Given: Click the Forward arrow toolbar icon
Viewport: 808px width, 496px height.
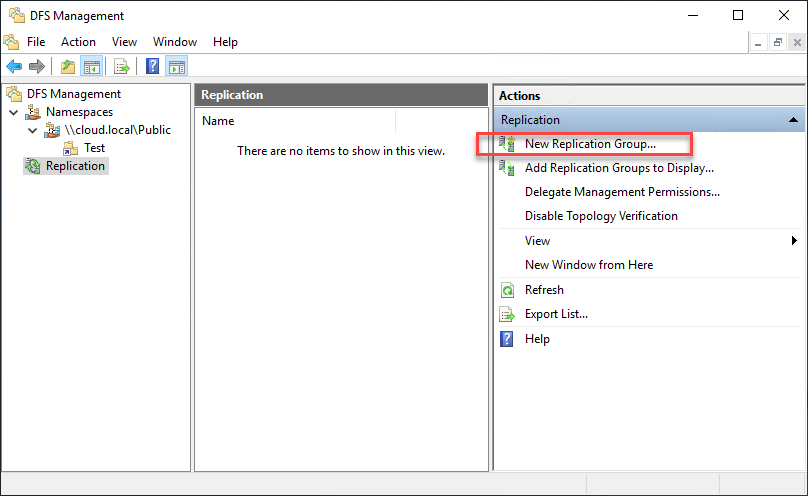Looking at the screenshot, I should point(37,66).
